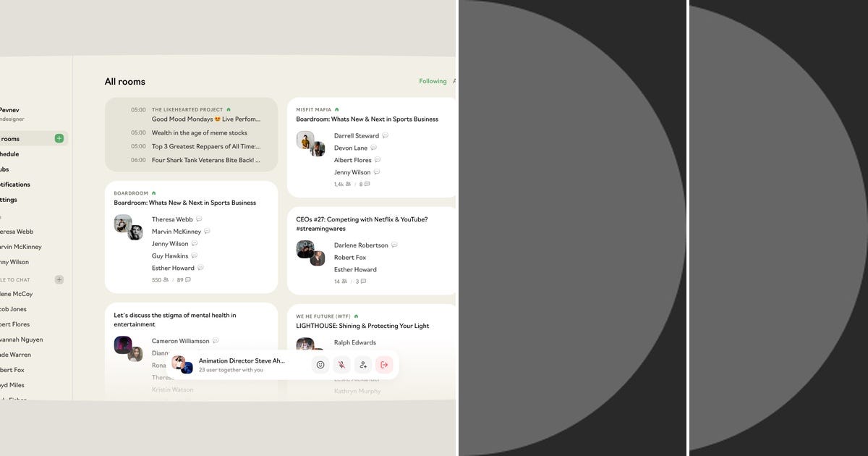This screenshot has height=456, width=868.
Task: Click the speech bubble beside Cameron Williamson
Action: (x=216, y=341)
